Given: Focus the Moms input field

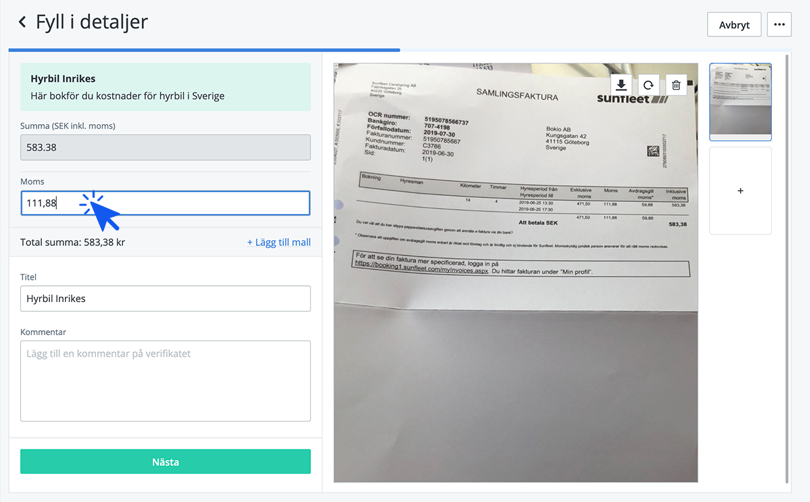Looking at the screenshot, I should click(165, 203).
